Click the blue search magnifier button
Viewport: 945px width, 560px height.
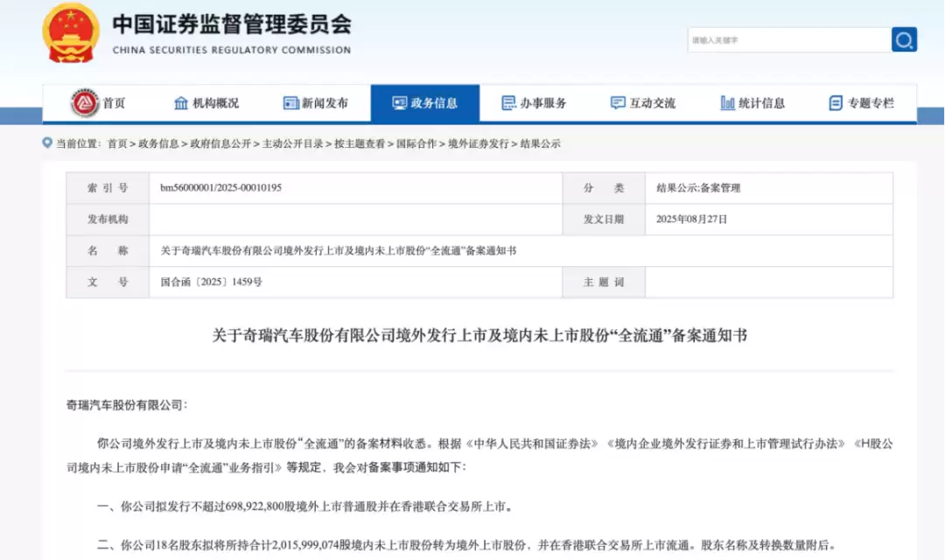click(x=904, y=39)
